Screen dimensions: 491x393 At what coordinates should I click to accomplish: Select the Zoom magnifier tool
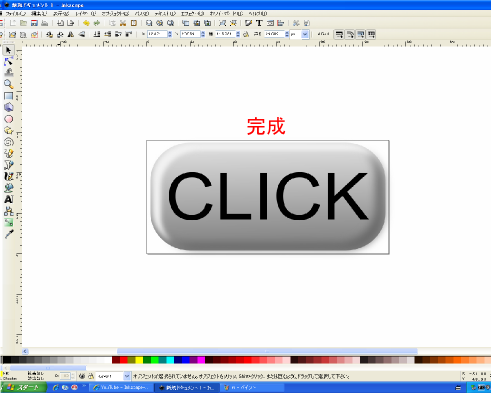9,84
